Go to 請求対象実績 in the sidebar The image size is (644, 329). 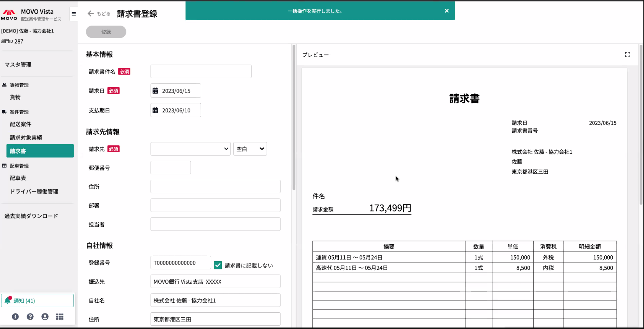point(26,137)
